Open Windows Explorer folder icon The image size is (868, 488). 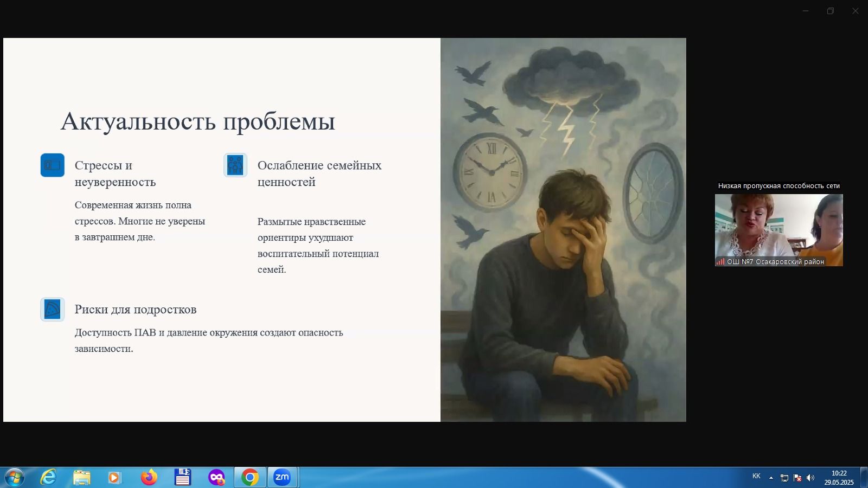tap(82, 477)
